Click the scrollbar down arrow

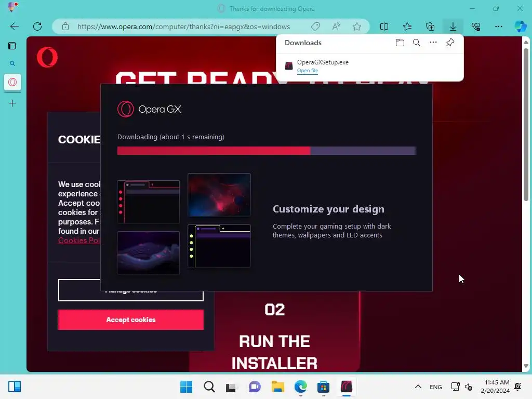click(x=526, y=366)
